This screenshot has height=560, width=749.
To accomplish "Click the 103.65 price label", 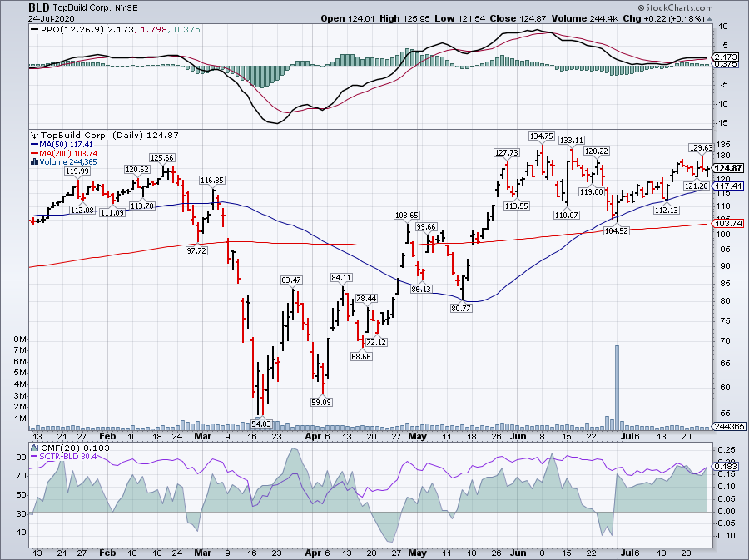I will [406, 216].
